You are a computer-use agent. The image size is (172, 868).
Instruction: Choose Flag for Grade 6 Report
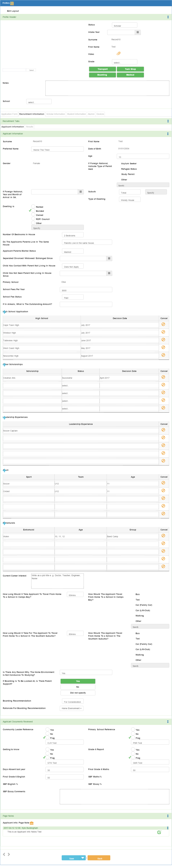click(x=133, y=757)
